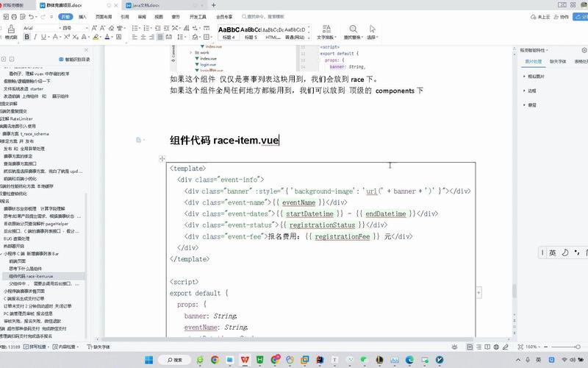Switch to the java文档.docx document tab
The width and height of the screenshot is (588, 368).
click(x=146, y=5)
